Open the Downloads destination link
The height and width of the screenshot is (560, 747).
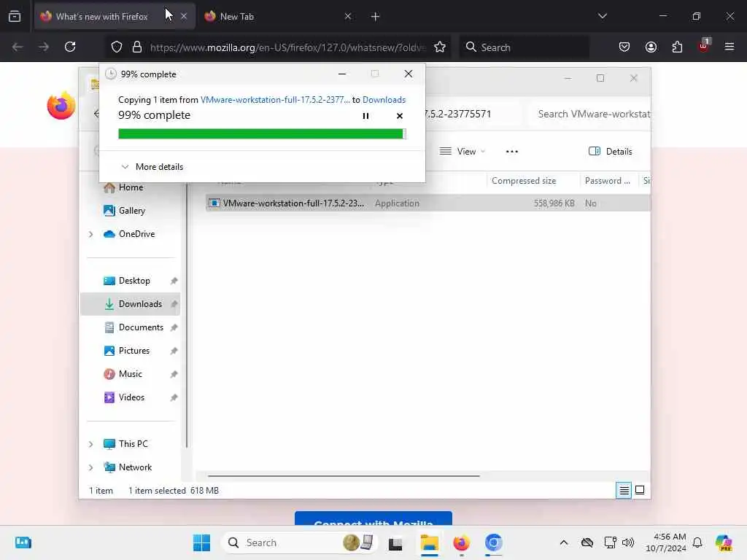[x=384, y=99]
